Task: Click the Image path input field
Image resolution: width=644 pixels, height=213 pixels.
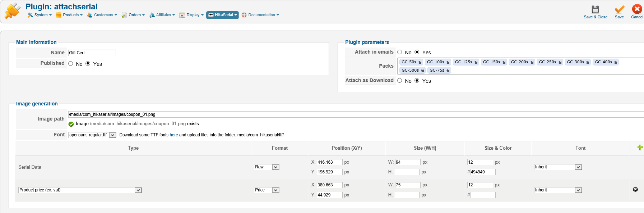Action: 356,114
